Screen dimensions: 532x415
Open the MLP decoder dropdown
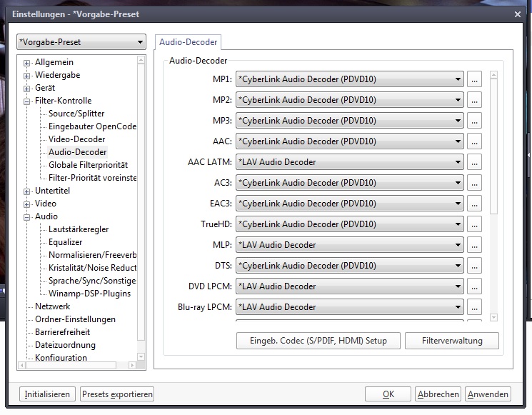coord(349,245)
